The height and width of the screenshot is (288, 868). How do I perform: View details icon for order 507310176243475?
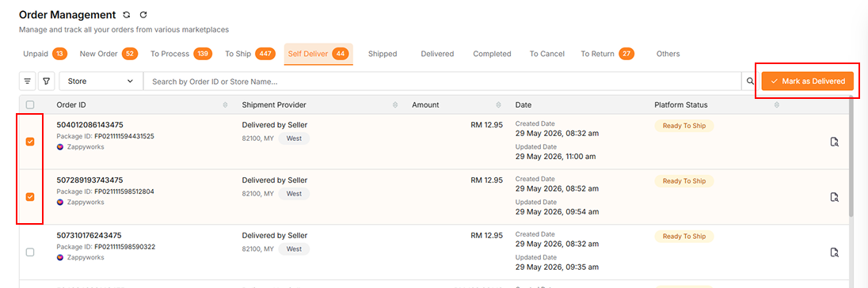coord(834,252)
